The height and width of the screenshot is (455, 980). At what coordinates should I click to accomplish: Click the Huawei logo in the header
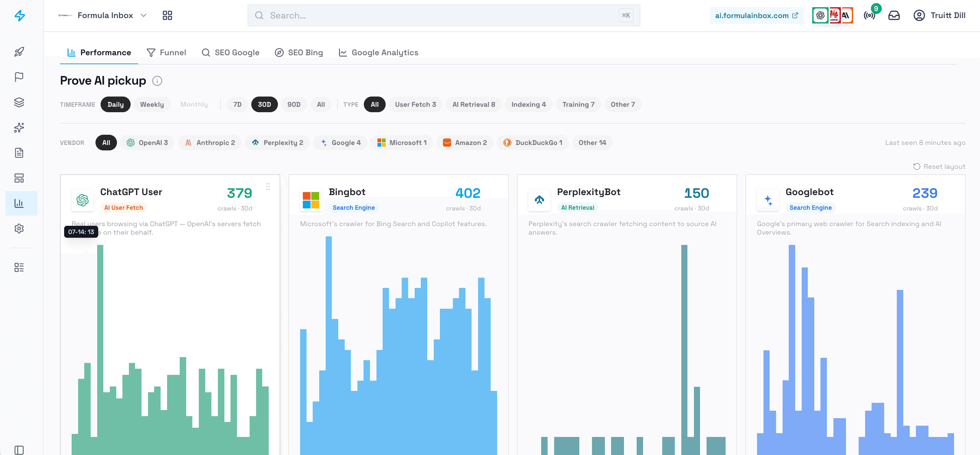click(x=834, y=16)
